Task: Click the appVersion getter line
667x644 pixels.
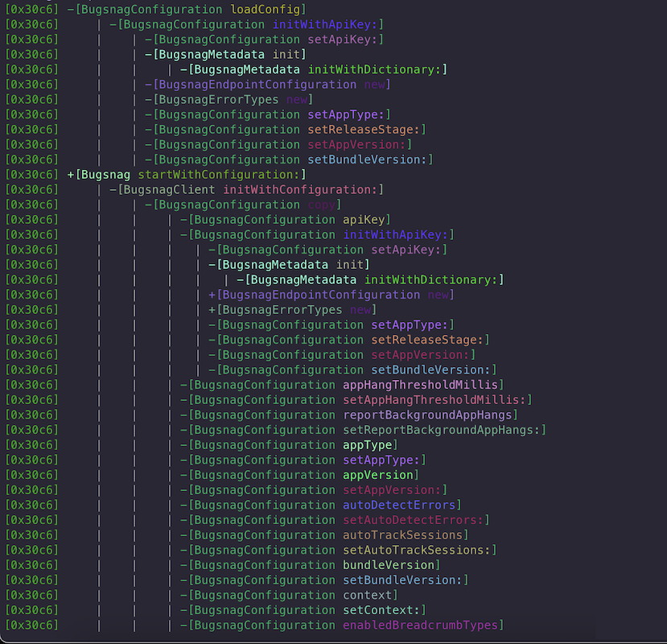Action: 299,475
